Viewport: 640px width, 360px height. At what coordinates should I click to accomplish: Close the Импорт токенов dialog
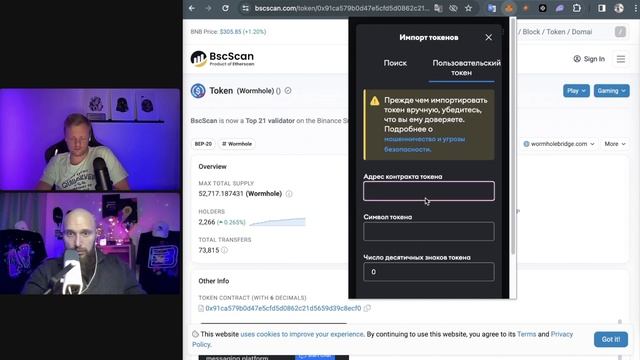pyautogui.click(x=489, y=38)
